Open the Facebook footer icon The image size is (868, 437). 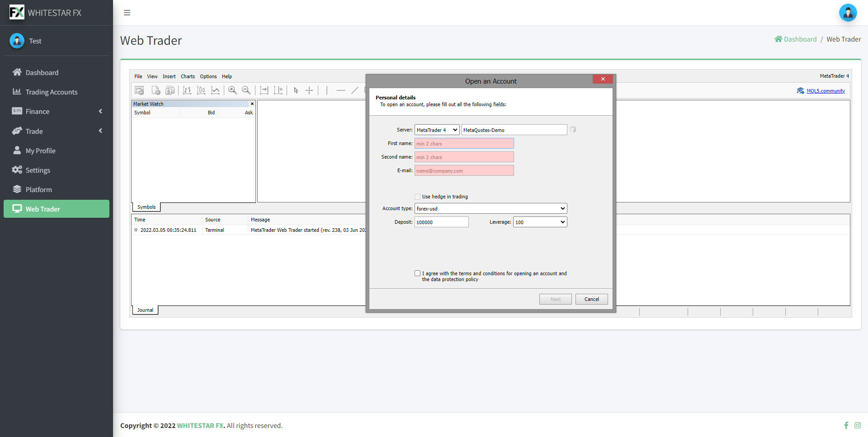coord(846,425)
